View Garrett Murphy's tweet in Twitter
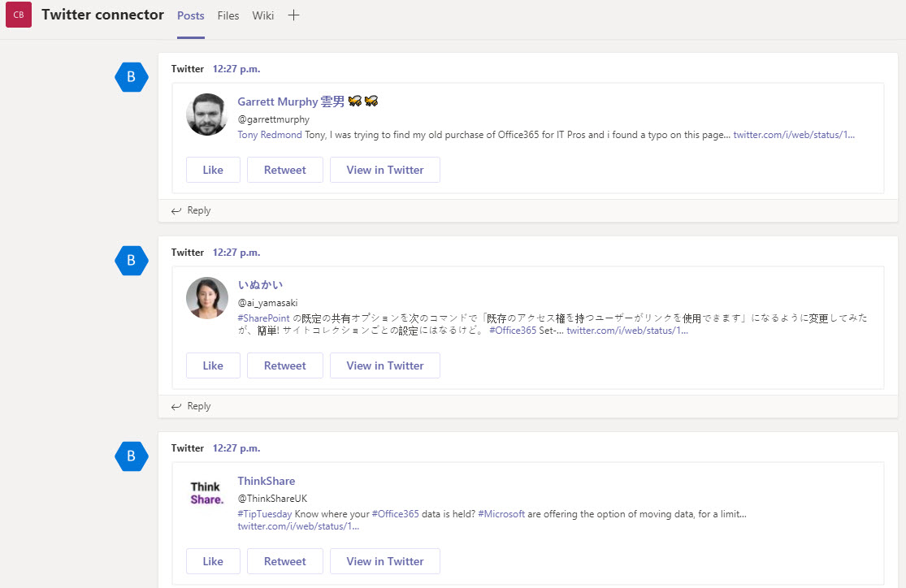Image resolution: width=906 pixels, height=588 pixels. coord(385,170)
